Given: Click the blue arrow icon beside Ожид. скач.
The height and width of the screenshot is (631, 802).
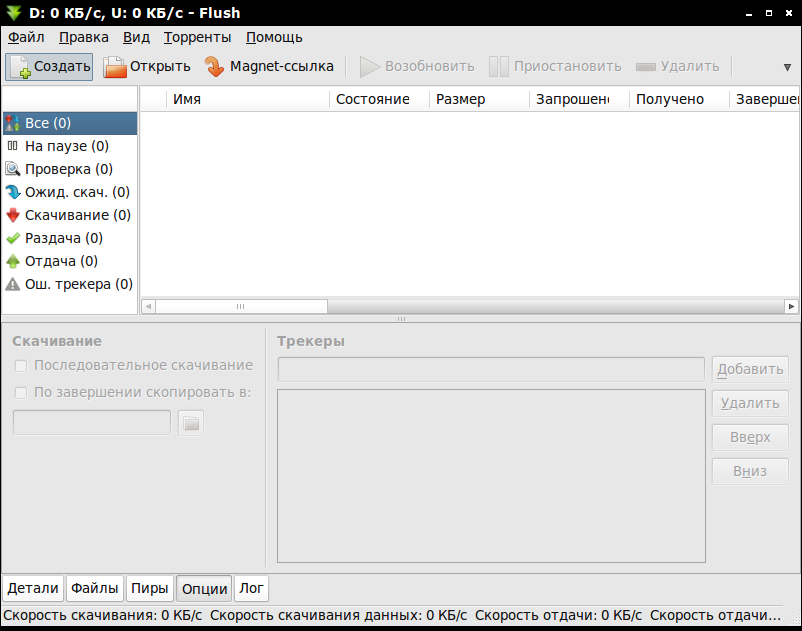Looking at the screenshot, I should click(x=13, y=192).
